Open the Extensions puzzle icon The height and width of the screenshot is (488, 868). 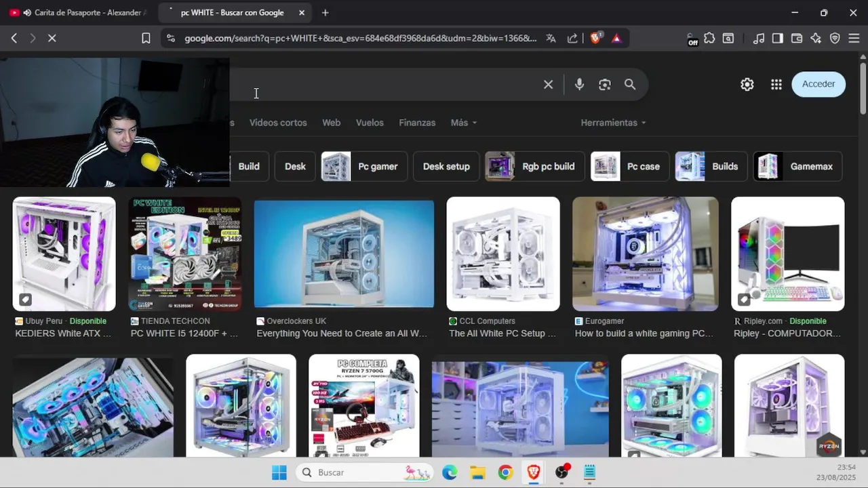(709, 39)
